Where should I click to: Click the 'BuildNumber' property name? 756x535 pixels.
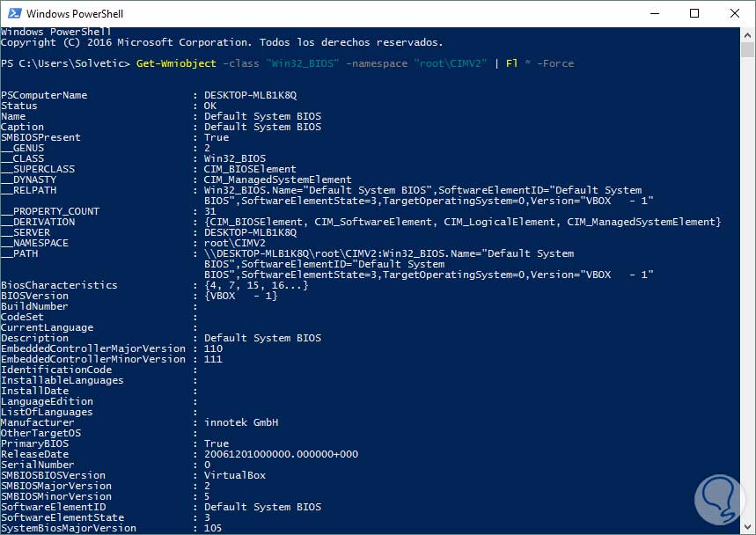click(x=34, y=306)
